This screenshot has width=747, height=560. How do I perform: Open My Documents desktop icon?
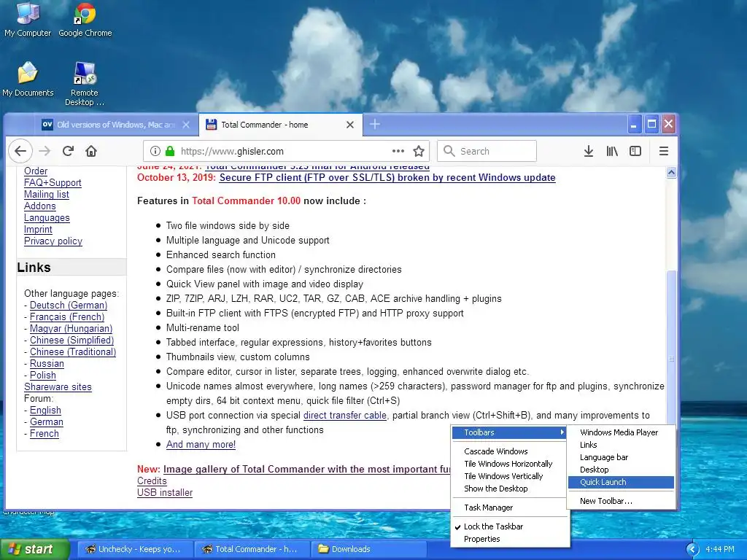(28, 79)
